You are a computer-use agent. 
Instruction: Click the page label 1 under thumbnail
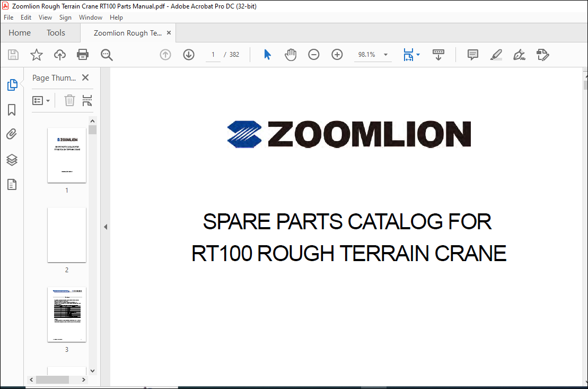tap(67, 191)
